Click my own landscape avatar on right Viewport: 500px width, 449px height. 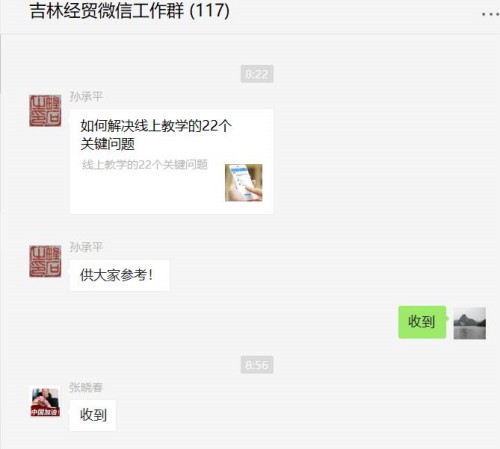[470, 323]
